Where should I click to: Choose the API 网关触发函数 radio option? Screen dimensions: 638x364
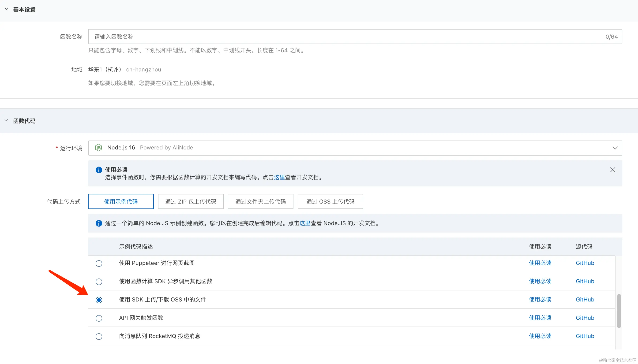[x=99, y=318]
